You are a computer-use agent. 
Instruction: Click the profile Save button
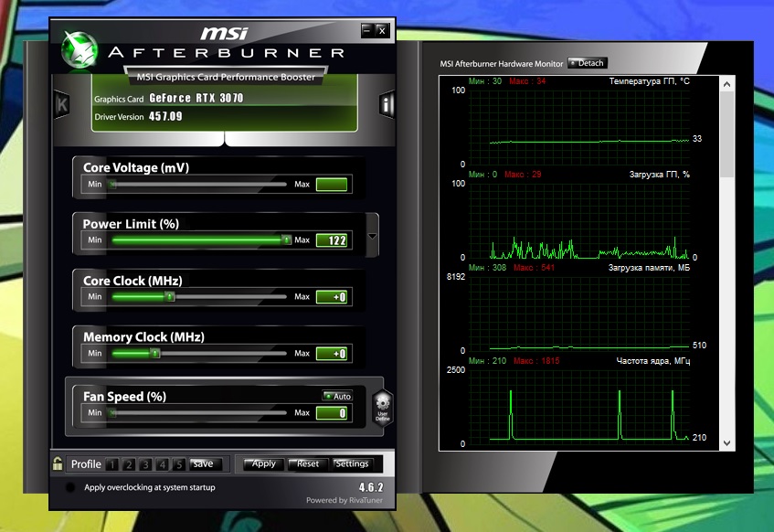[x=204, y=463]
